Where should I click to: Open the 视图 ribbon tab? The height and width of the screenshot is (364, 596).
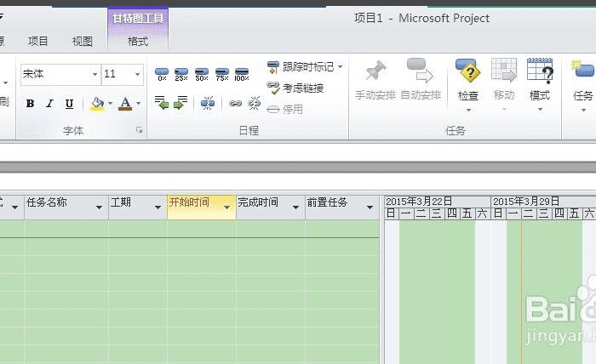(x=83, y=41)
